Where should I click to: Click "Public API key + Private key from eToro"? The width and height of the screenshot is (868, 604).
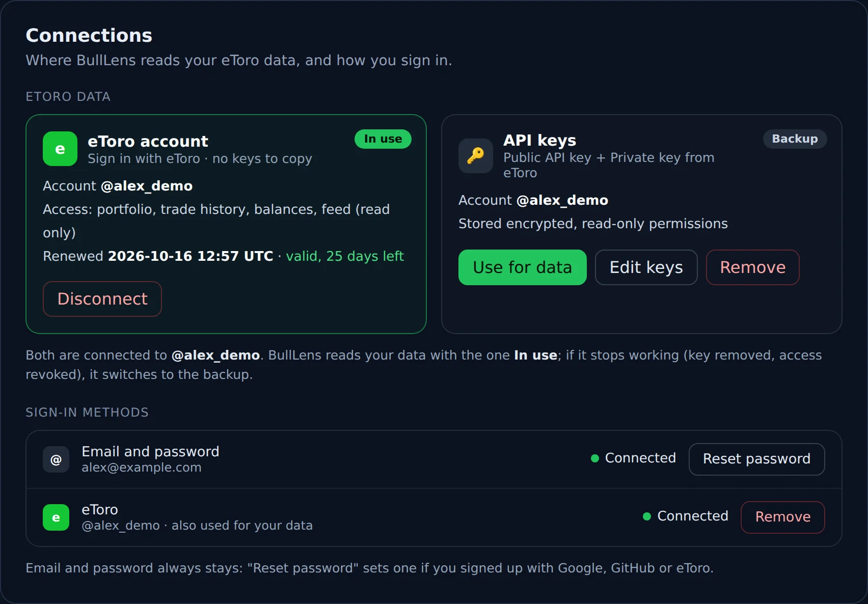[609, 165]
